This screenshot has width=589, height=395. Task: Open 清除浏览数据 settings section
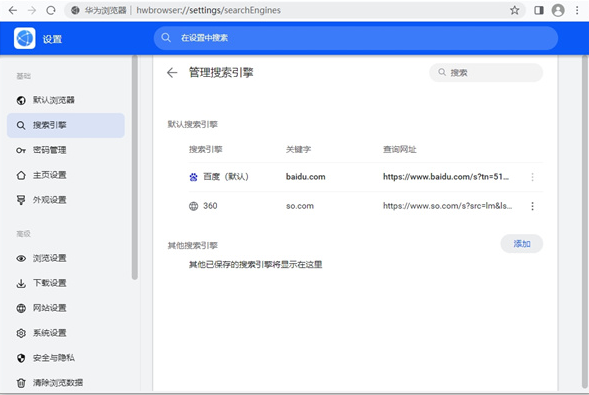66,383
